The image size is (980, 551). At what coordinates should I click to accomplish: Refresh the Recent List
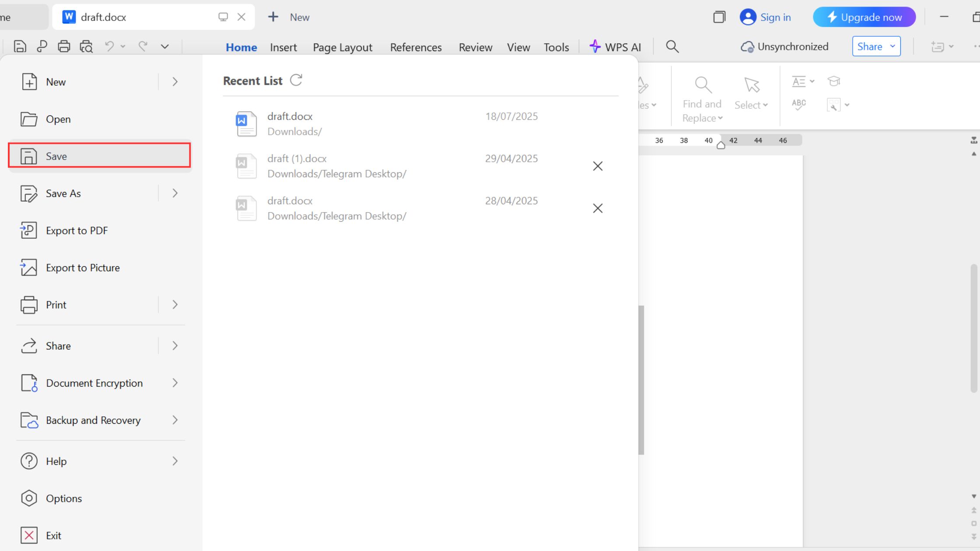point(296,80)
